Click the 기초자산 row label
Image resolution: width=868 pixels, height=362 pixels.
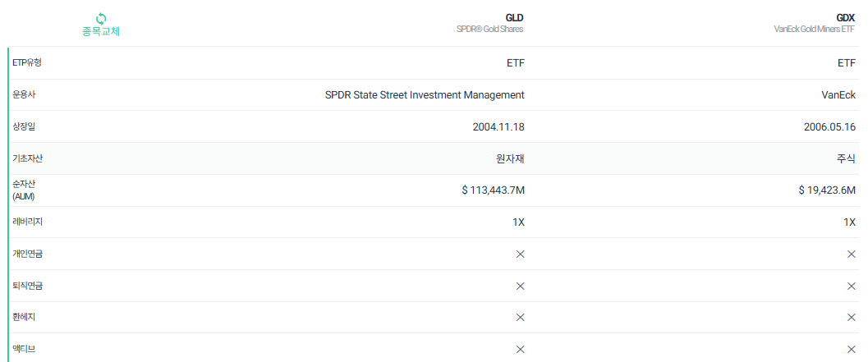tap(27, 158)
